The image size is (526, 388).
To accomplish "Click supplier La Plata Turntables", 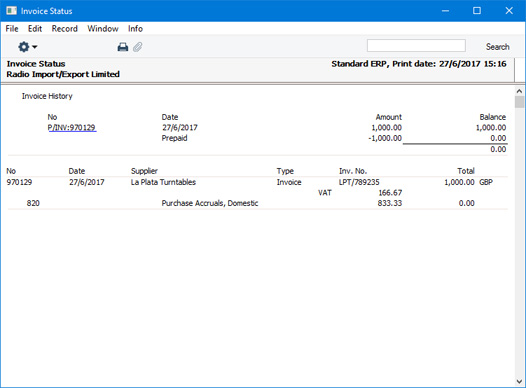I will 163,182.
